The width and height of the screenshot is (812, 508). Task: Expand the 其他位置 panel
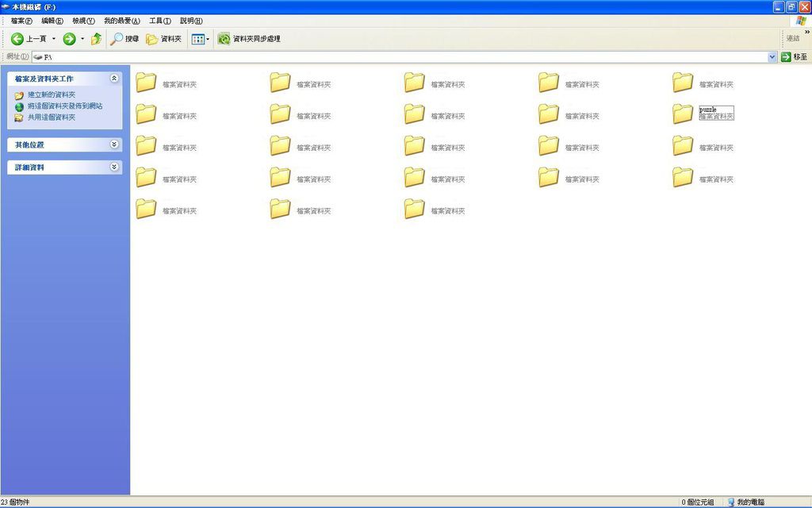(114, 144)
